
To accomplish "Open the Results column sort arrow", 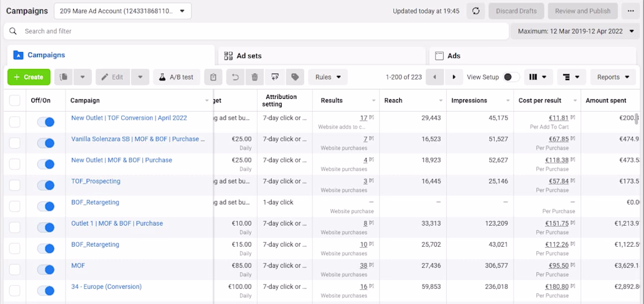I will [x=374, y=101].
